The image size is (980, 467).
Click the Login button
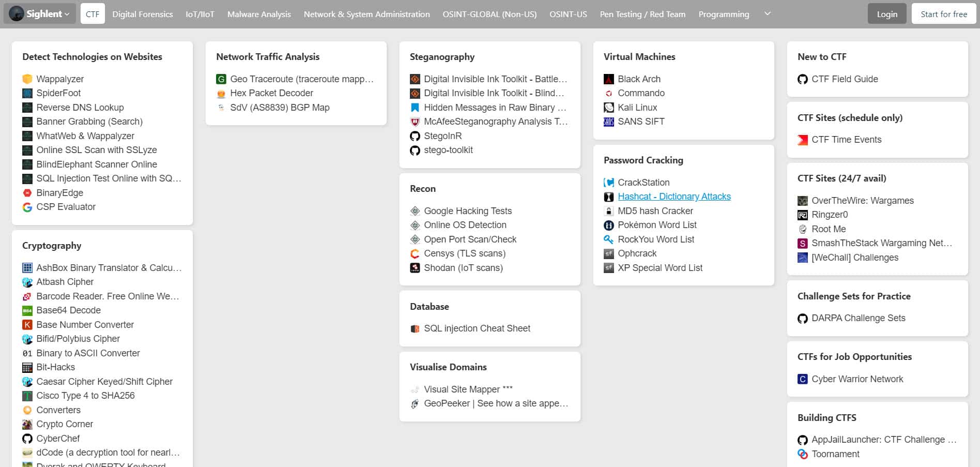click(887, 14)
